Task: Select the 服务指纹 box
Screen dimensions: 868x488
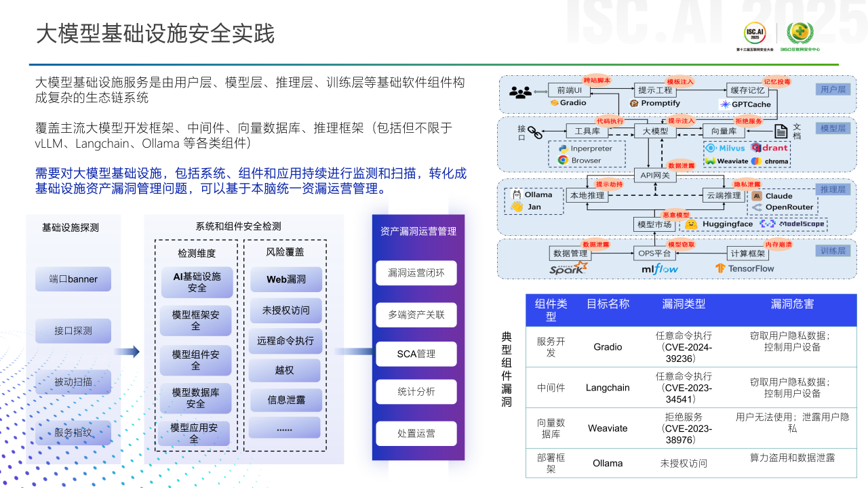Action: 73,432
